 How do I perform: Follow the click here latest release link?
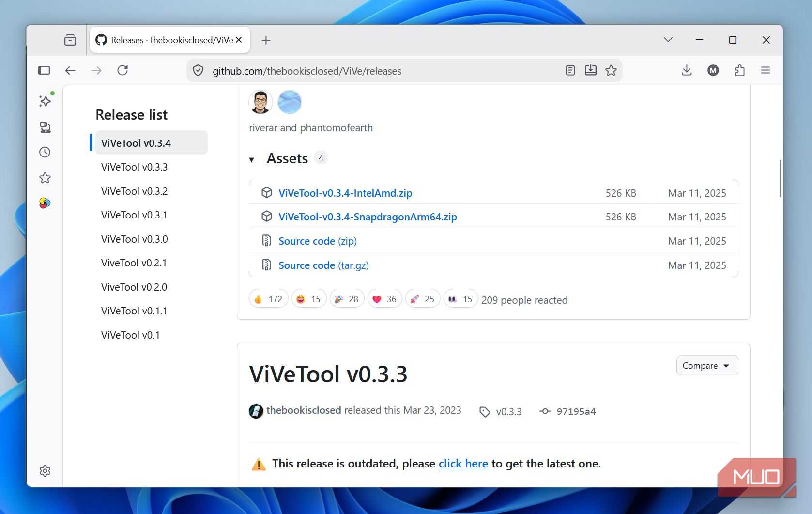click(x=463, y=464)
